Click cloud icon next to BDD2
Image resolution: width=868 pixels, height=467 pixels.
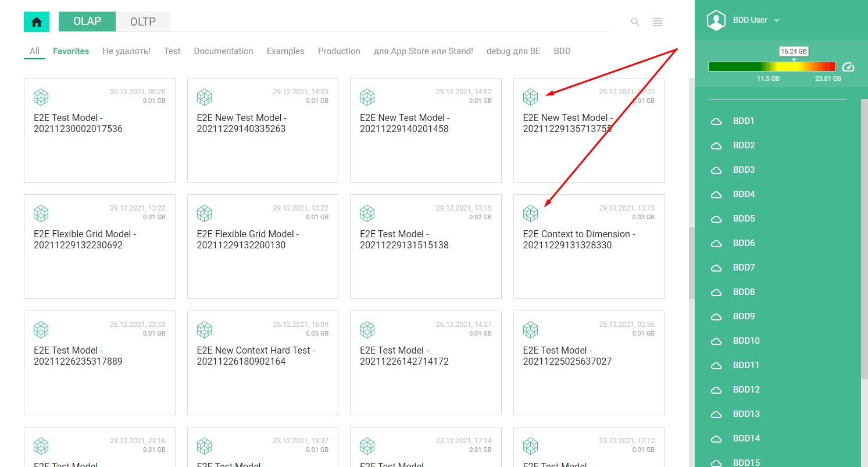716,146
